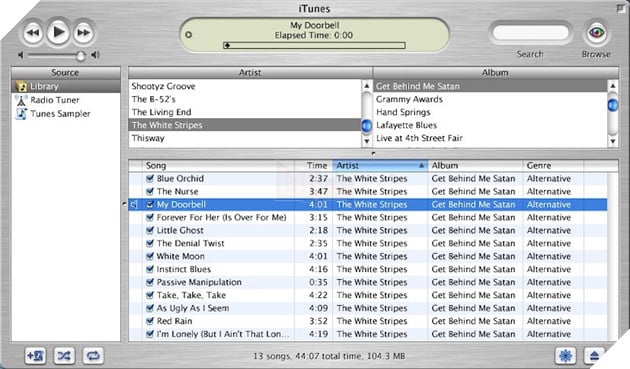Click the low volume speaker icon
The image size is (630, 369).
[x=21, y=55]
